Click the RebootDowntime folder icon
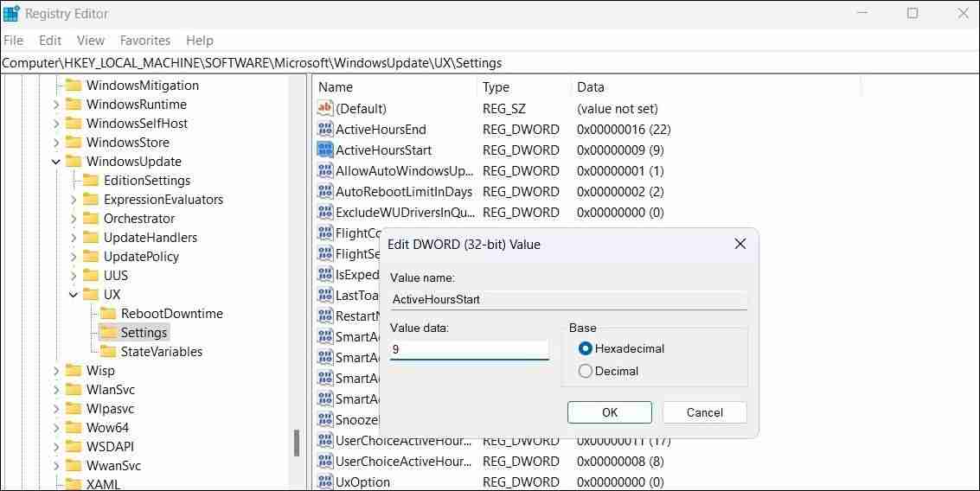 point(109,314)
